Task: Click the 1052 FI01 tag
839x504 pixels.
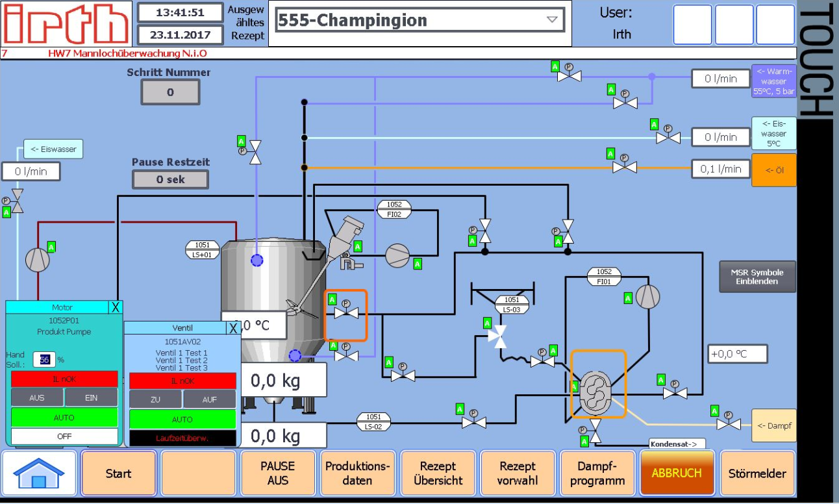Action: (x=604, y=275)
